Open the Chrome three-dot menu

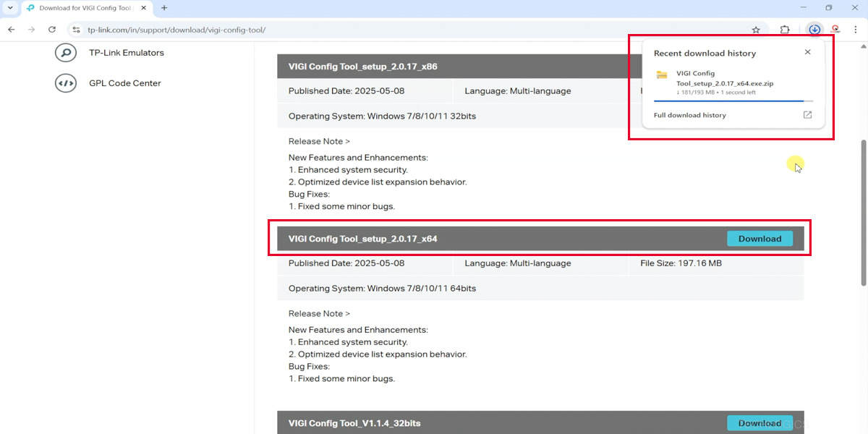click(x=856, y=30)
